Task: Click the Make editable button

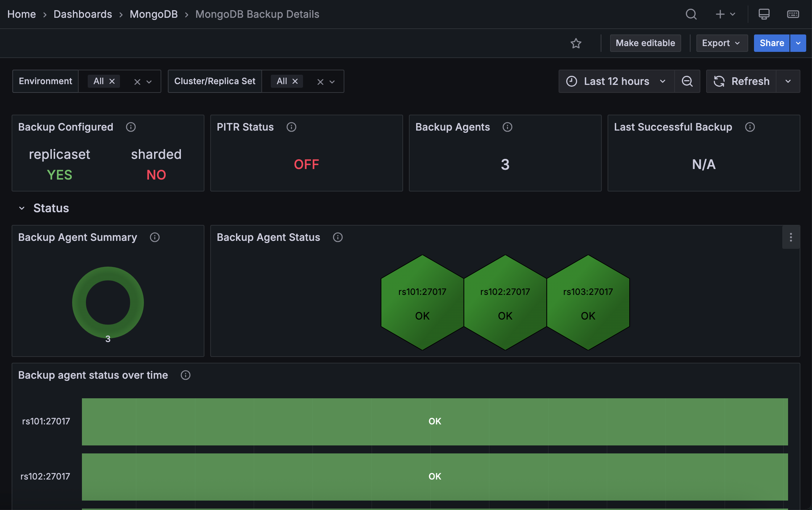Action: click(x=645, y=43)
